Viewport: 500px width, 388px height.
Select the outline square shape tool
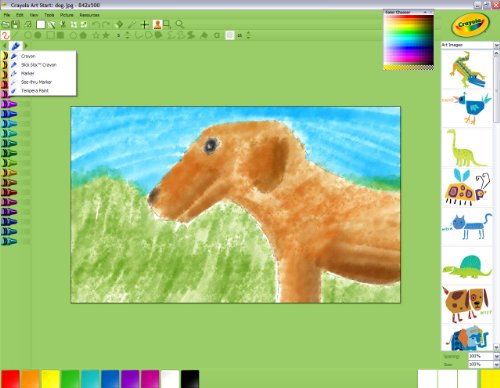(50, 35)
